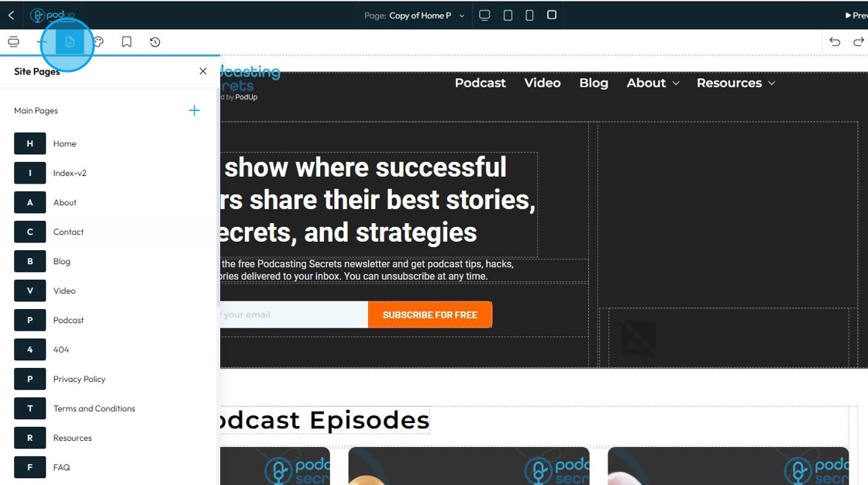Click Blog in site navigation

[594, 83]
